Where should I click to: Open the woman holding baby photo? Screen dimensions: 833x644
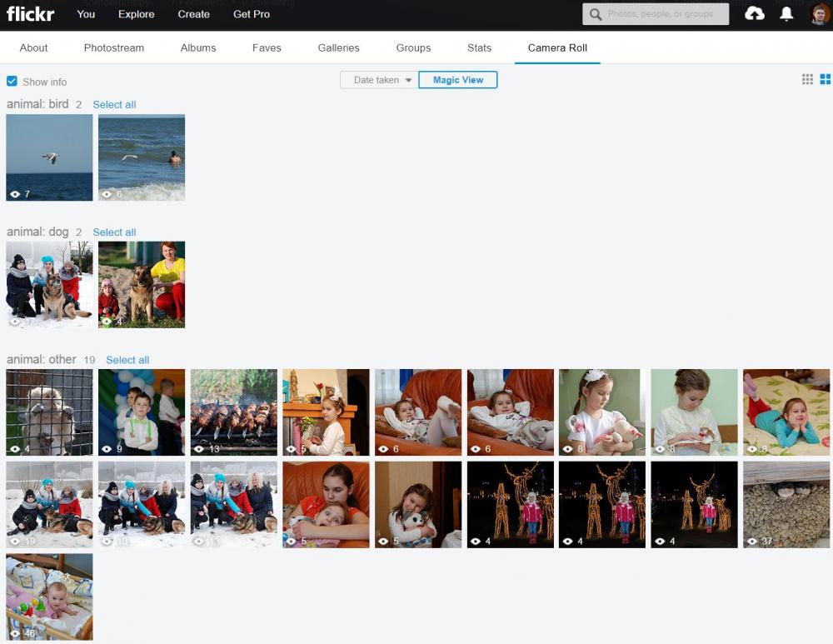point(326,505)
